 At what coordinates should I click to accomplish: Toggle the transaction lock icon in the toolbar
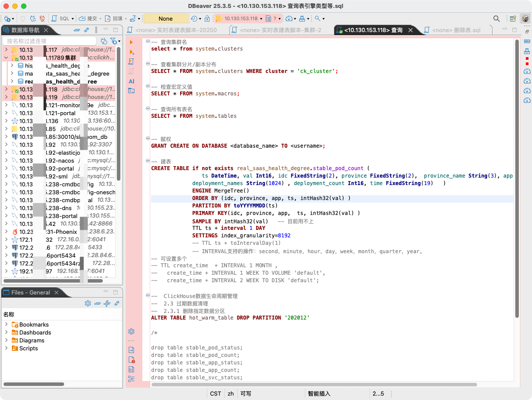pyautogui.click(x=206, y=19)
